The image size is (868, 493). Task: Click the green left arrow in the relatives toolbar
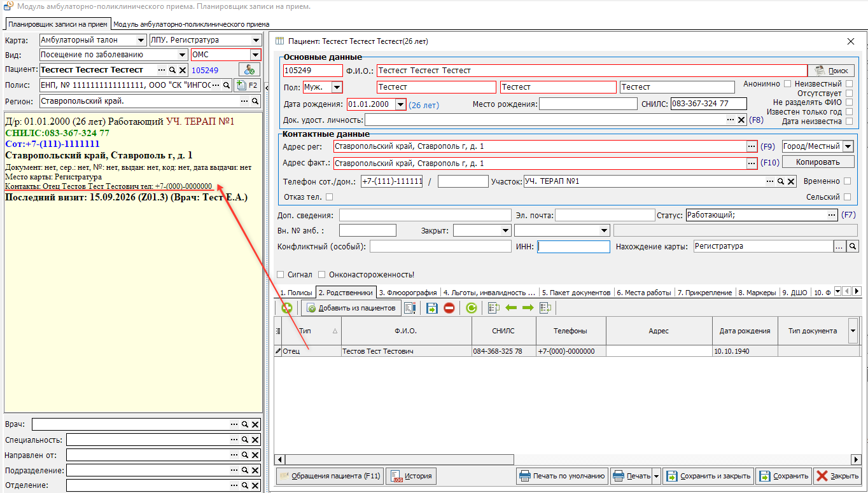(x=511, y=308)
